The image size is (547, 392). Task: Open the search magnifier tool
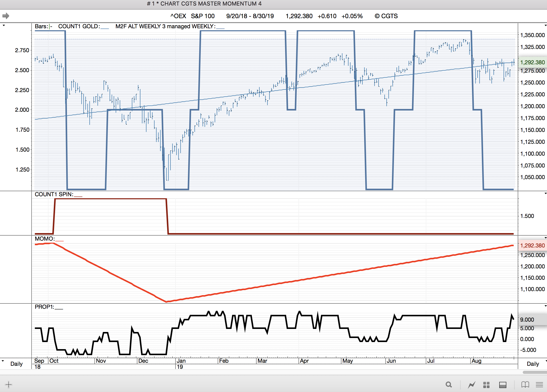pyautogui.click(x=449, y=385)
